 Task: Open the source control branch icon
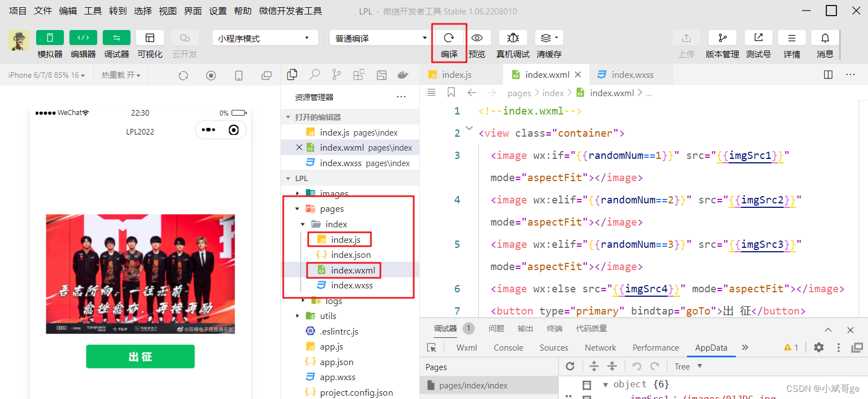tap(337, 74)
